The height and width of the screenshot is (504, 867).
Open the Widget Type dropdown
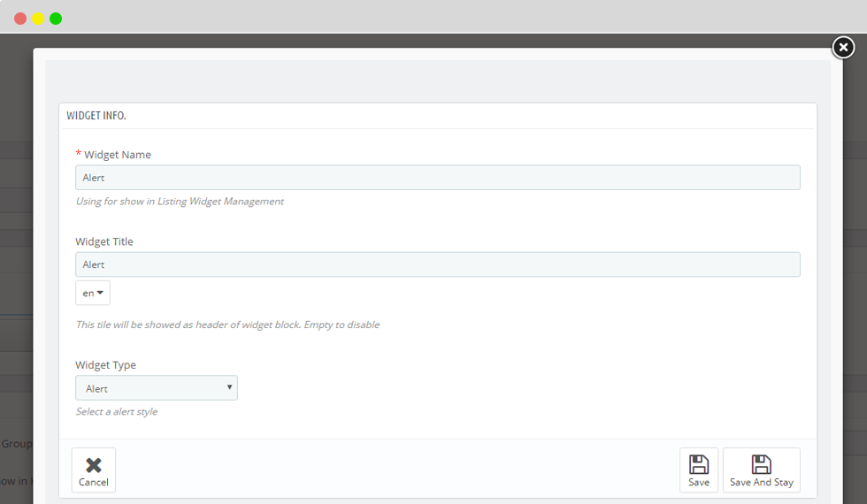157,388
